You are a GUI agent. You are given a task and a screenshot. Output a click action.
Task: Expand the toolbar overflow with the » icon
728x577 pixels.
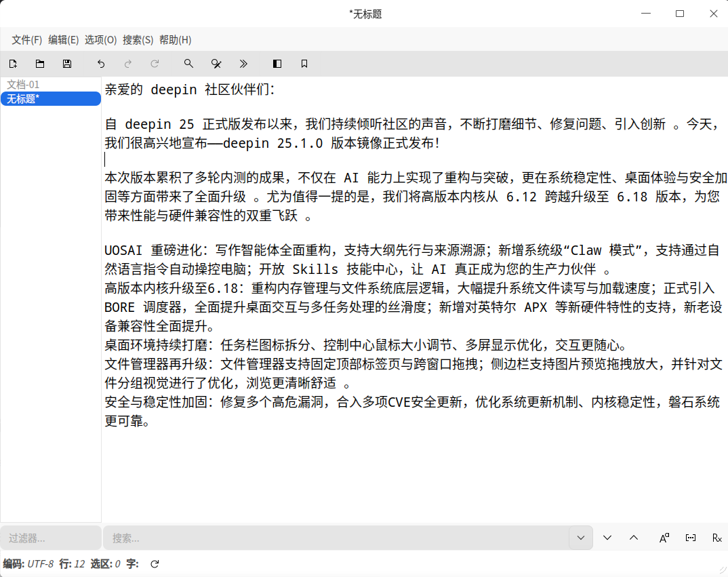(243, 64)
